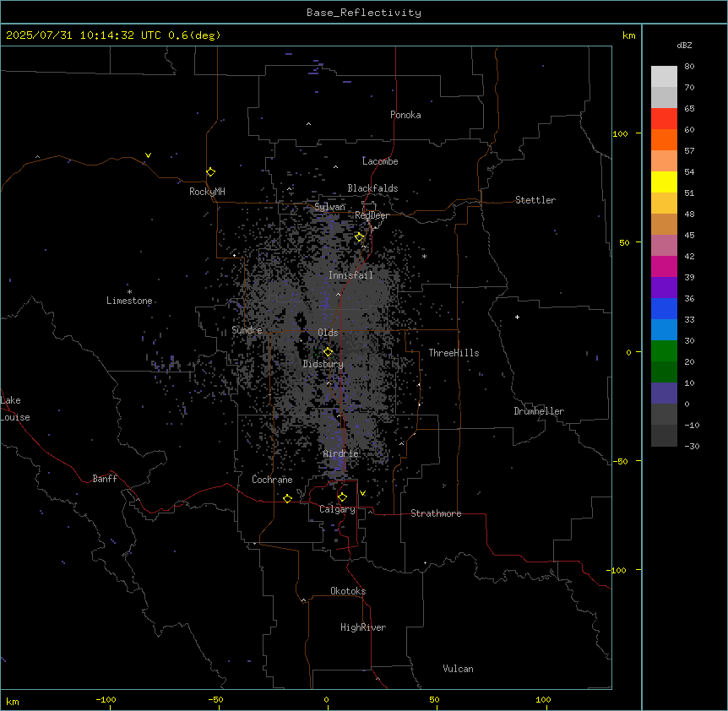Click the yellow diamond marker near RockyMH
The height and width of the screenshot is (711, 728).
210,172
